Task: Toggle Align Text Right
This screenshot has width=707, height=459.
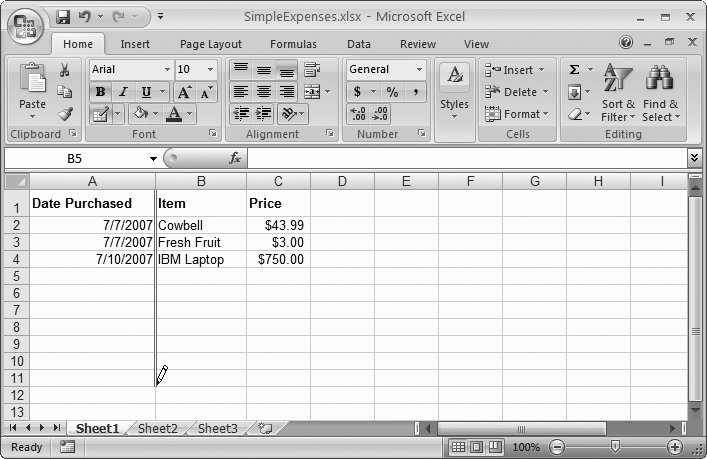Action: 287,92
